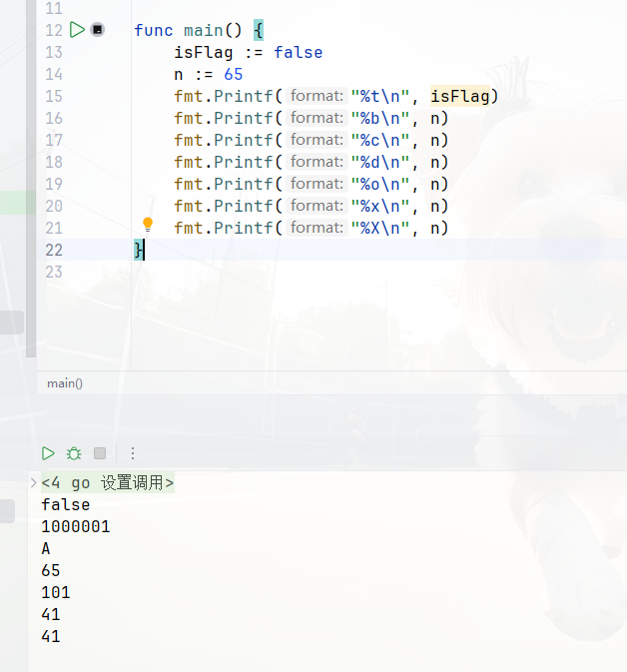Open the three-dot more actions menu
This screenshot has width=627, height=672.
133,453
